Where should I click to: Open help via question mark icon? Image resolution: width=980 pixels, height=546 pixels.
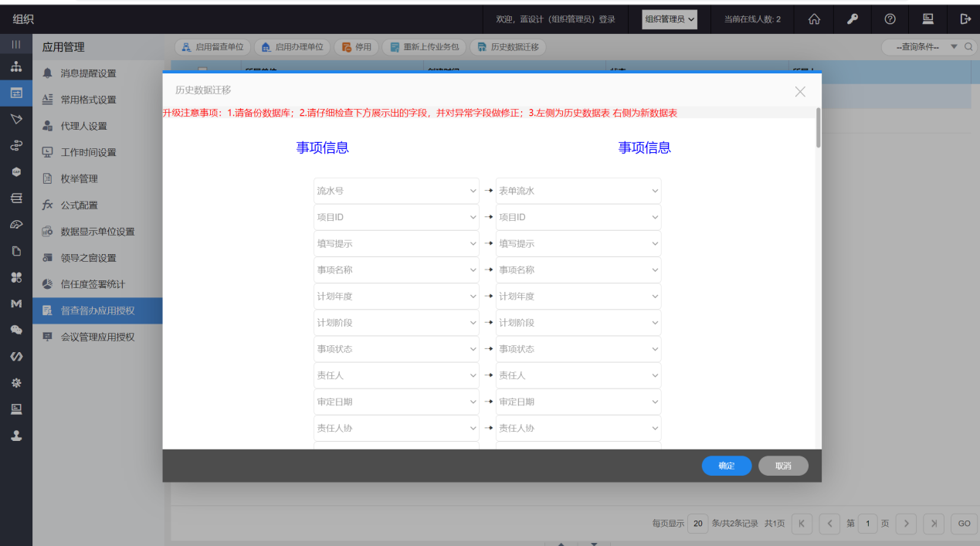click(890, 19)
